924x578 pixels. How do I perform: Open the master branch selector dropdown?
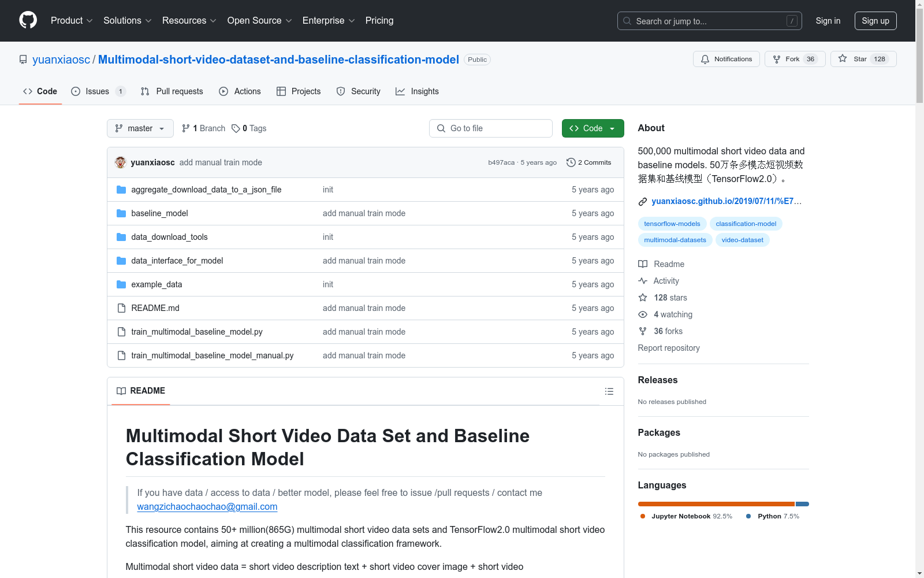[x=140, y=128]
